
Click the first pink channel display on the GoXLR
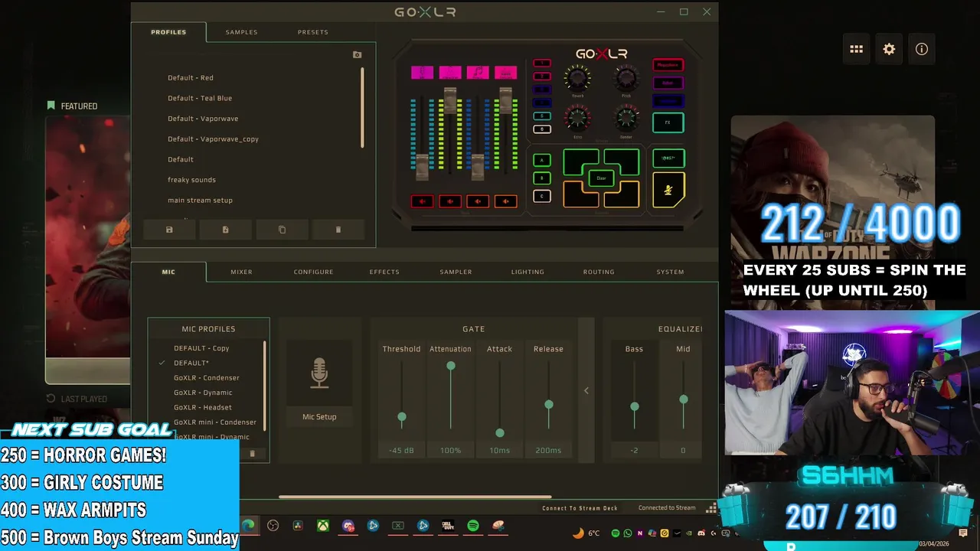[x=422, y=73]
